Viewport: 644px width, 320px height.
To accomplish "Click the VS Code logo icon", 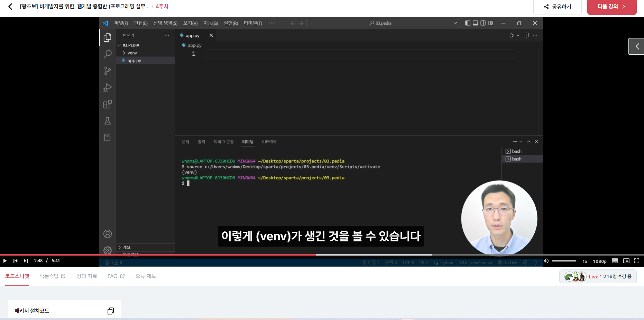I will [105, 23].
